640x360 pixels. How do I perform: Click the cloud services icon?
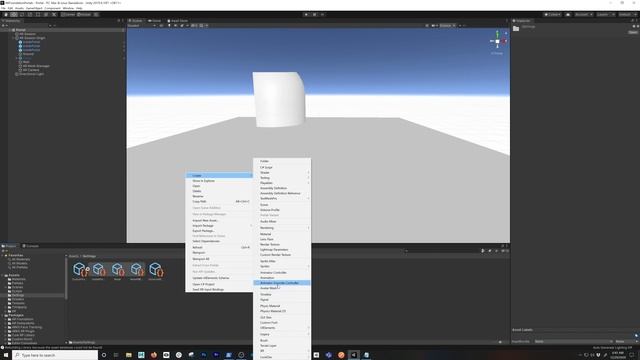tap(568, 14)
